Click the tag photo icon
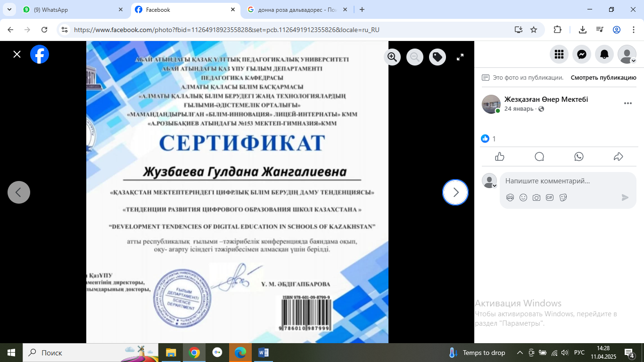 (x=438, y=57)
